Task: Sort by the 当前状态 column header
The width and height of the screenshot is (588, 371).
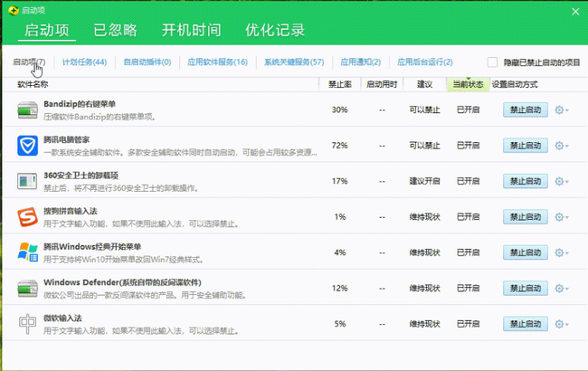Action: [x=468, y=84]
